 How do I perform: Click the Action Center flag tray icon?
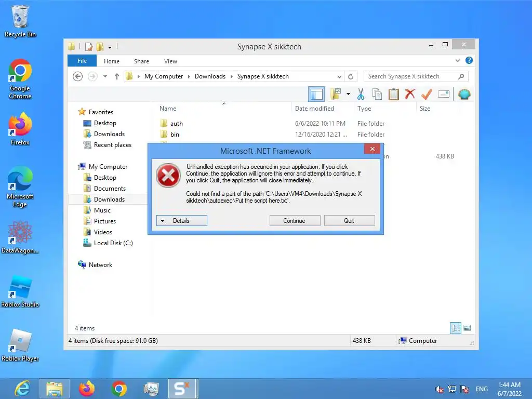pyautogui.click(x=464, y=389)
